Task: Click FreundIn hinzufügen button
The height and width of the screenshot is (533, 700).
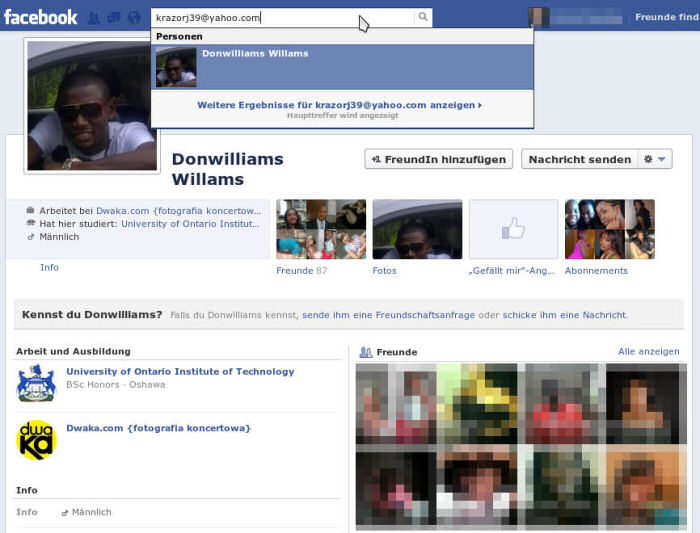Action: [x=438, y=159]
